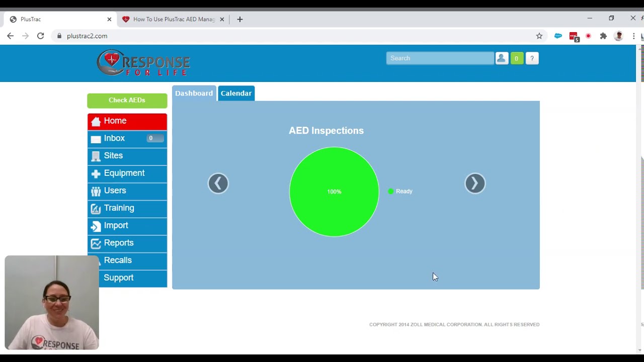Click the red recording extension icon
This screenshot has width=644, height=362.
coord(588,36)
